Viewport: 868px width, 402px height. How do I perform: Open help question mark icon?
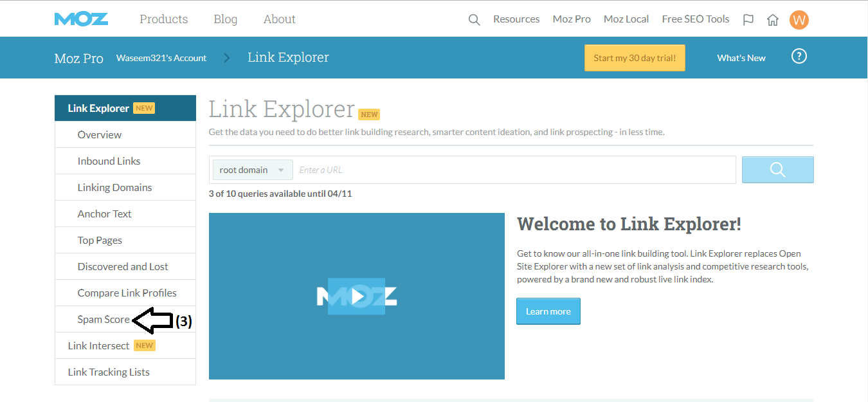coord(799,57)
